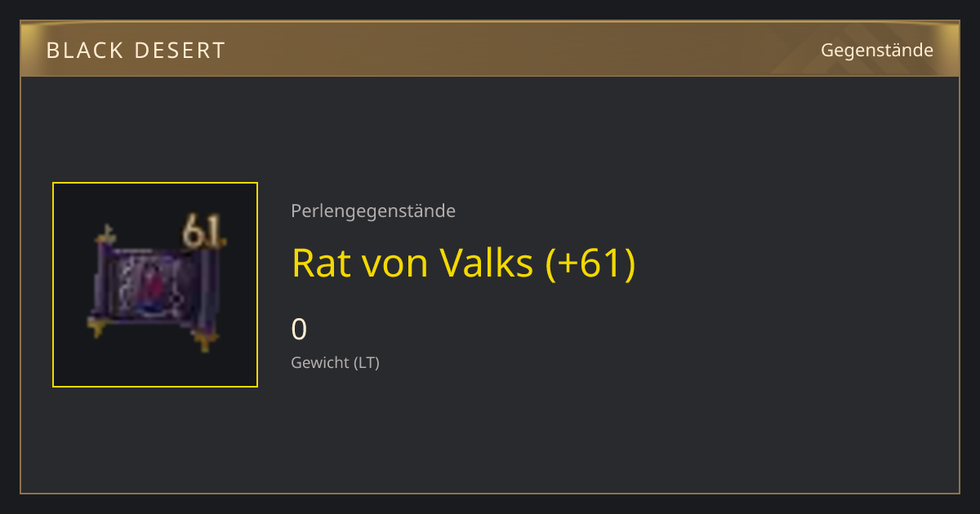
Task: Click the Rat von Valks scroll icon
Action: click(x=155, y=285)
